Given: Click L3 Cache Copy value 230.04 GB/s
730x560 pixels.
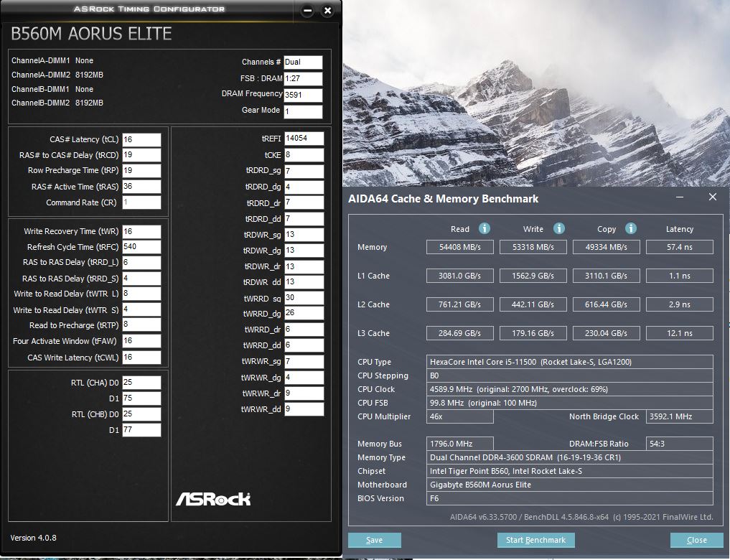Looking at the screenshot, I should pyautogui.click(x=606, y=333).
